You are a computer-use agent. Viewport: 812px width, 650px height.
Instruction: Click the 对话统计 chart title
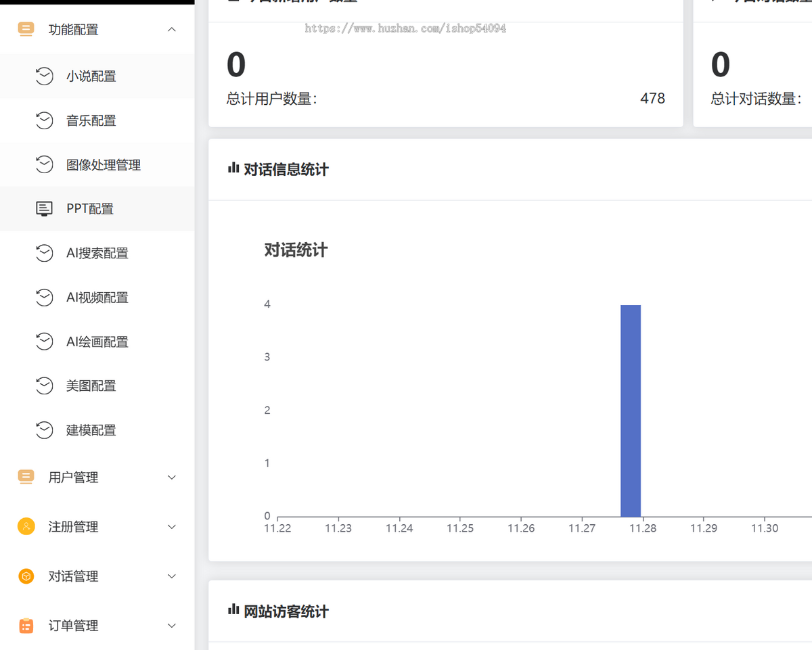296,250
